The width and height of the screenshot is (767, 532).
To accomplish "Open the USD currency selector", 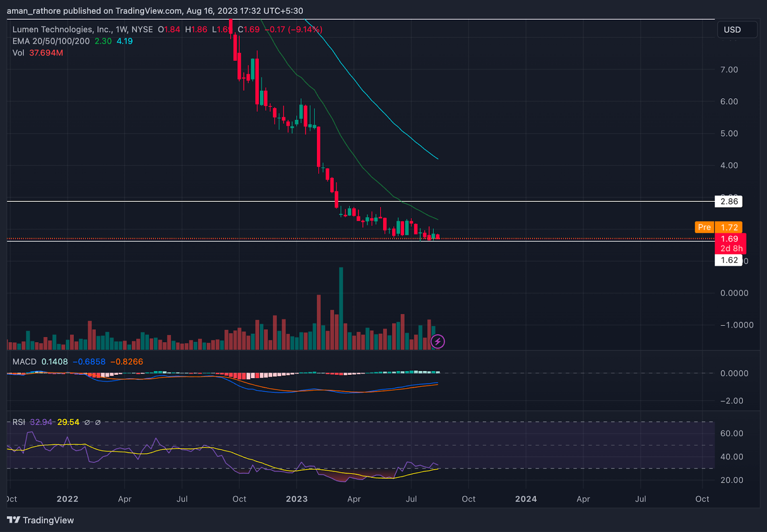I will coord(737,30).
